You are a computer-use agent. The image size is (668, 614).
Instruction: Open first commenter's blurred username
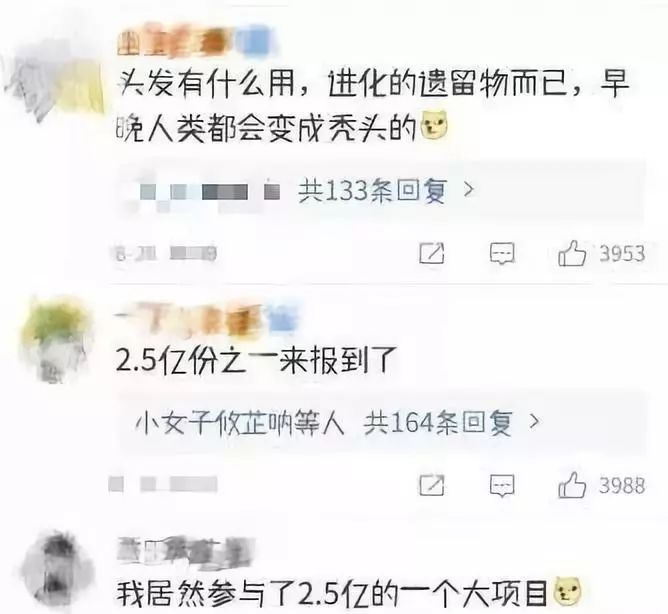tap(197, 41)
